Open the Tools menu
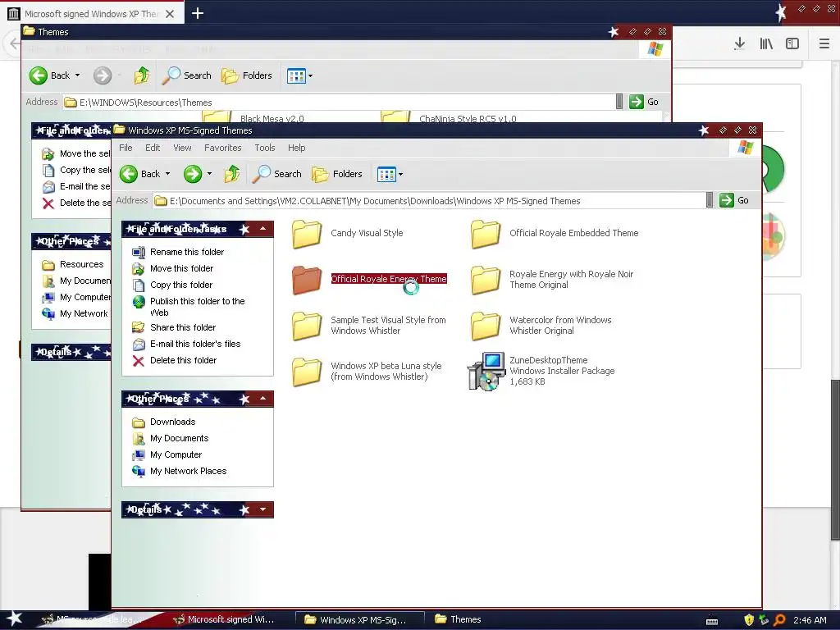The width and height of the screenshot is (840, 630). click(265, 148)
